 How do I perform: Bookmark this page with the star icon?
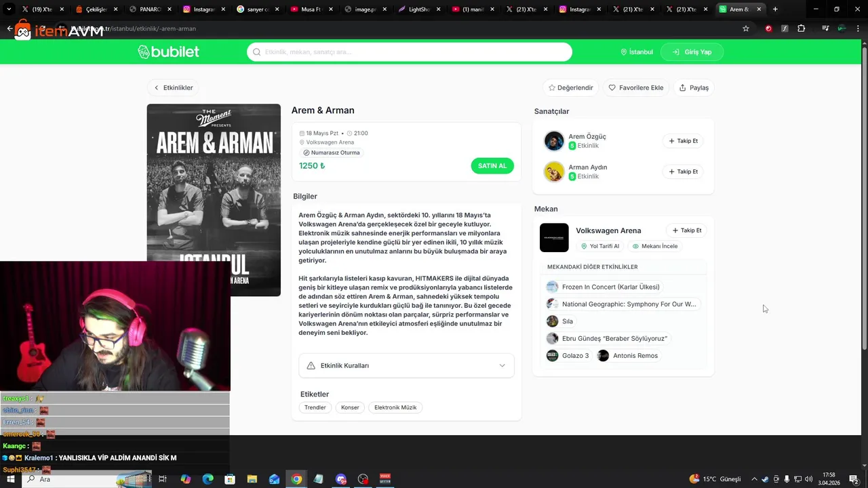746,28
